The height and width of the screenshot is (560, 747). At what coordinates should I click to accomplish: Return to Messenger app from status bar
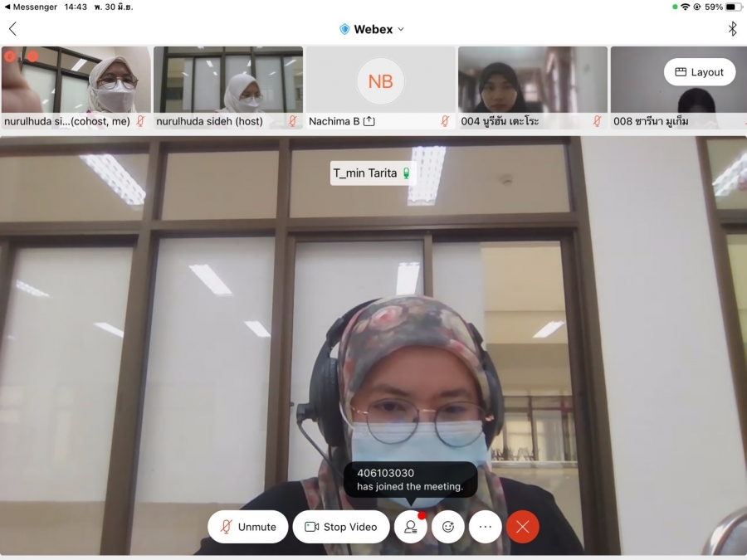tap(31, 7)
